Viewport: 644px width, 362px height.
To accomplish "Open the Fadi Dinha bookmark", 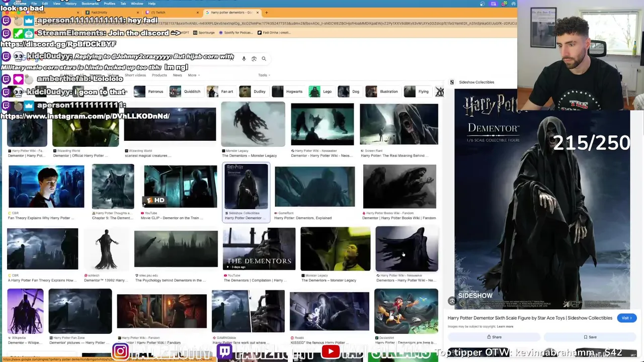I will tap(274, 33).
